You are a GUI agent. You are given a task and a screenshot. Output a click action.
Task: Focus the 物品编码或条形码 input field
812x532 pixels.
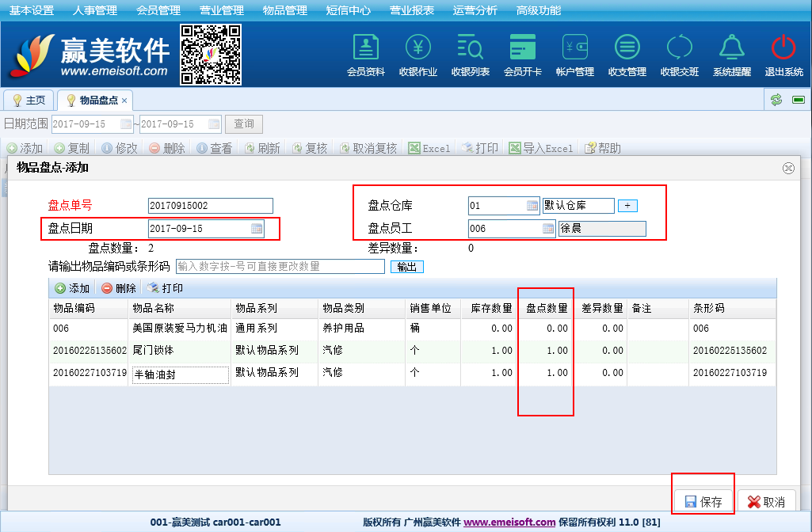pos(280,267)
